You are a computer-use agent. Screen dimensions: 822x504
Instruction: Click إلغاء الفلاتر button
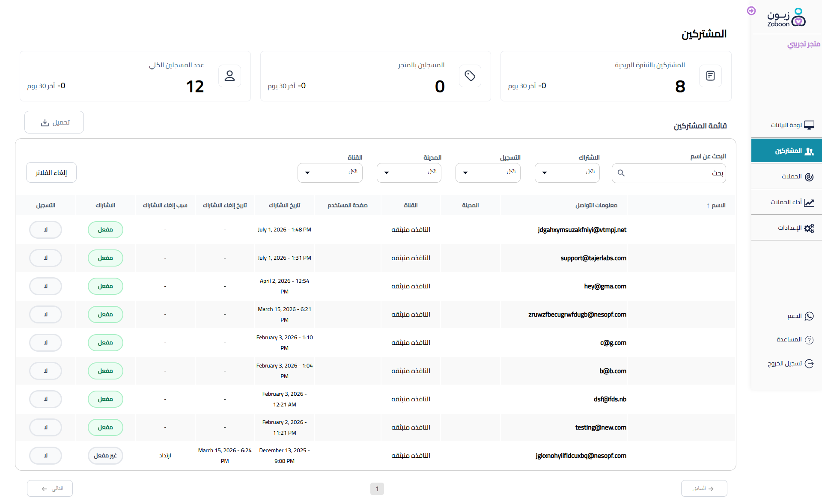pos(51,172)
